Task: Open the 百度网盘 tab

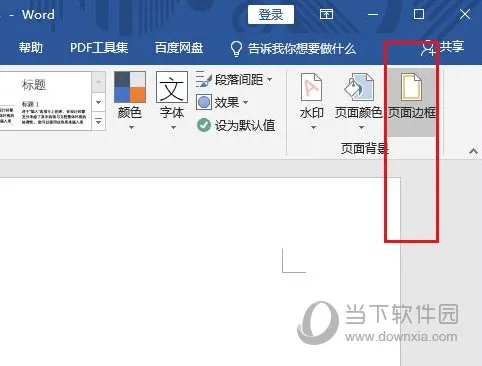Action: pyautogui.click(x=179, y=48)
